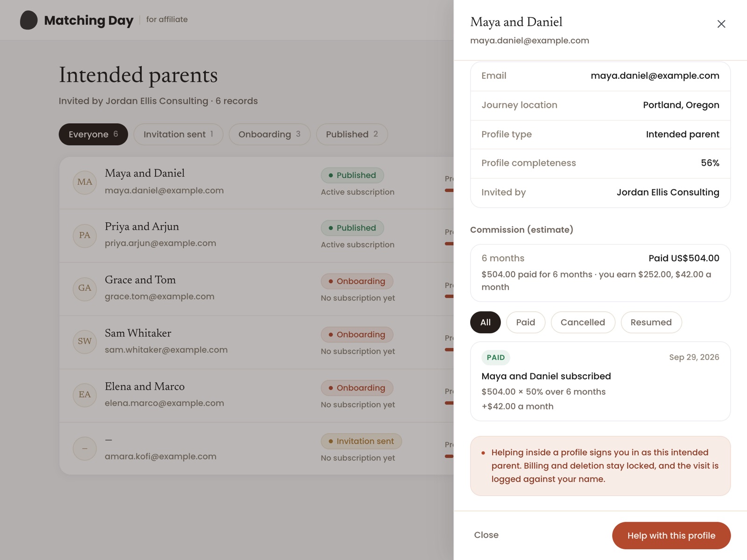Open the blank avatar beside amara.kofi@example.com
Image resolution: width=747 pixels, height=560 pixels.
point(85,448)
